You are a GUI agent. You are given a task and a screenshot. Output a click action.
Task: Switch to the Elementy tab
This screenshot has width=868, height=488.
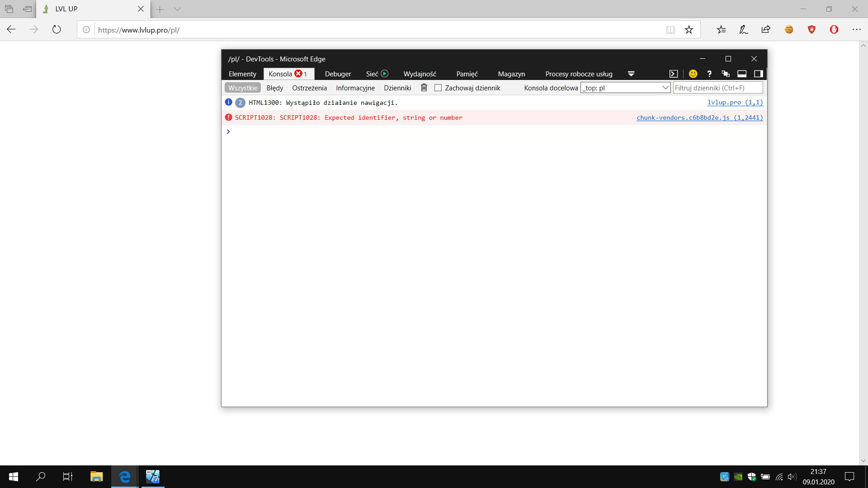point(242,74)
